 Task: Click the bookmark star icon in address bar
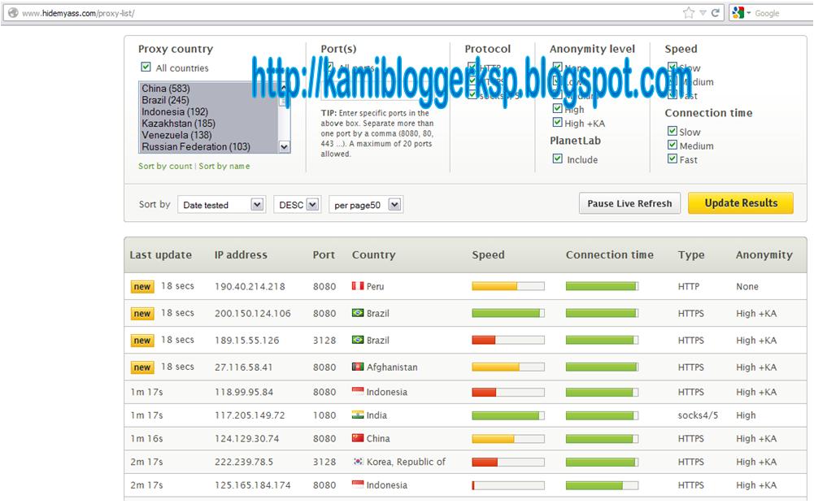coord(689,13)
